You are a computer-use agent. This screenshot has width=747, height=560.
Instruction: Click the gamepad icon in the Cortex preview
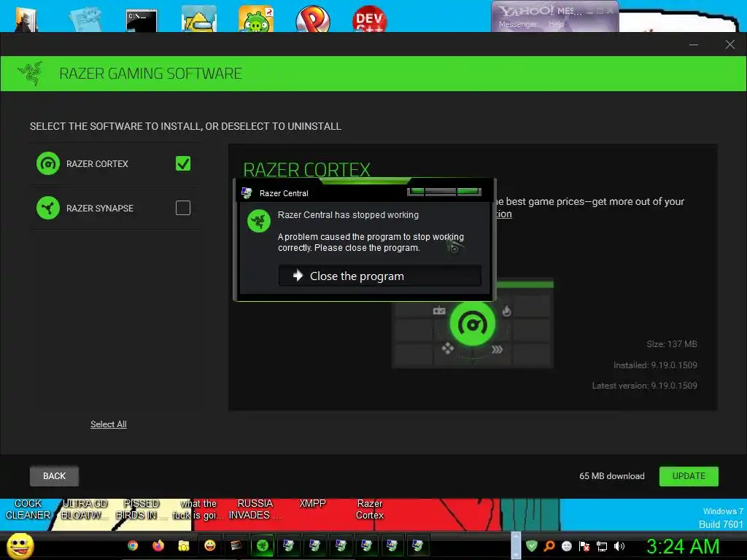(x=438, y=311)
